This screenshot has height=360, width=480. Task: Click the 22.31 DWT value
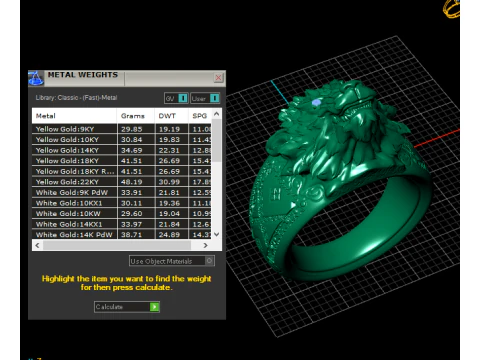point(169,150)
